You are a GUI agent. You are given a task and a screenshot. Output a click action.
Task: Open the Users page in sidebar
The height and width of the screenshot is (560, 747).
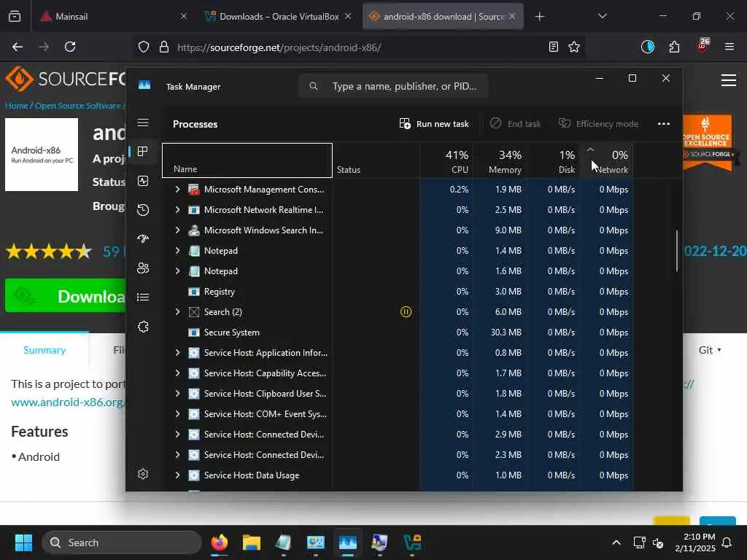[143, 268]
